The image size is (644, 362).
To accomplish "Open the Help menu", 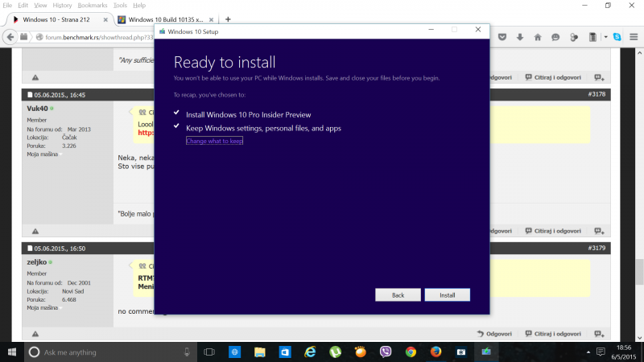I will coord(139,6).
